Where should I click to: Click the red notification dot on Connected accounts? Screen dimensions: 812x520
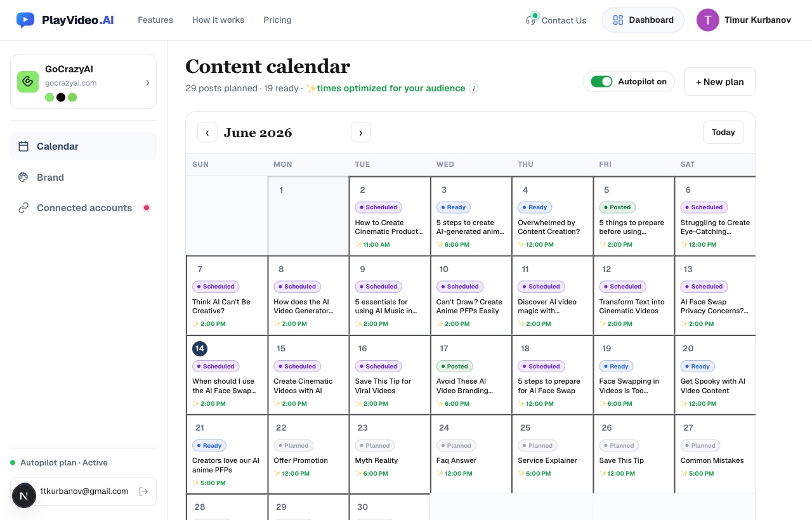[x=147, y=207]
